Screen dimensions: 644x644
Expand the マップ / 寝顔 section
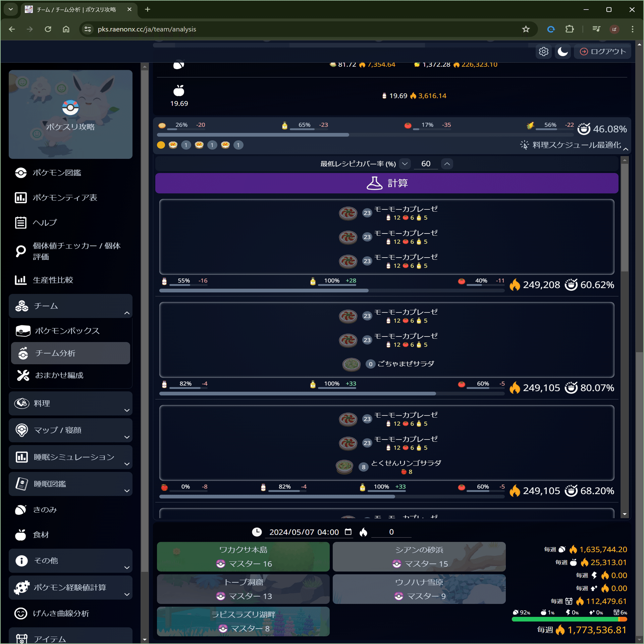click(70, 430)
